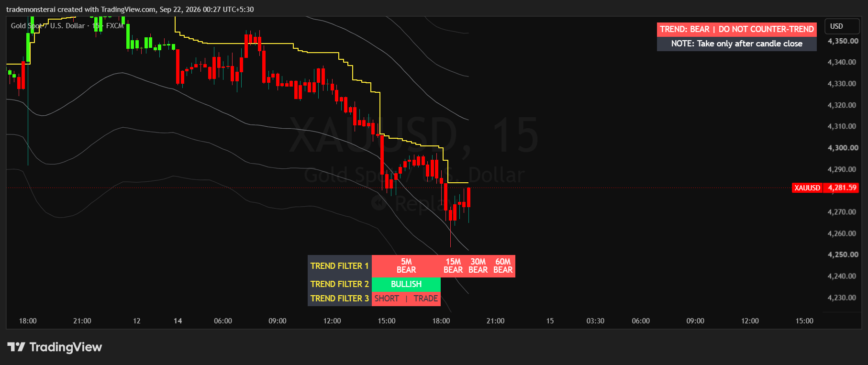The image size is (868, 365).
Task: Click the 4,260.00 price axis label
Action: 842,233
